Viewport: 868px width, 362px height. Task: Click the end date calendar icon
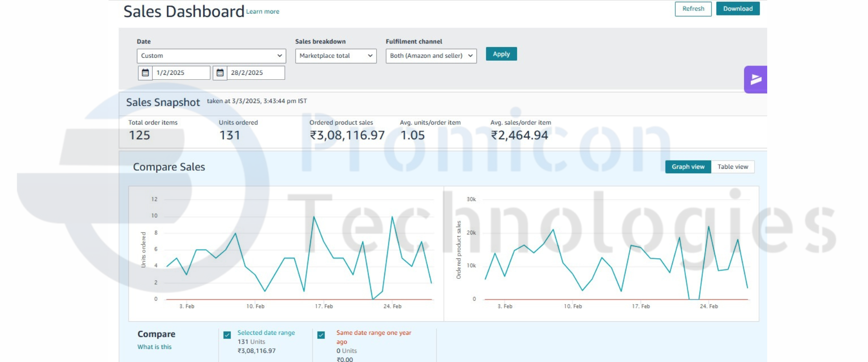point(220,73)
